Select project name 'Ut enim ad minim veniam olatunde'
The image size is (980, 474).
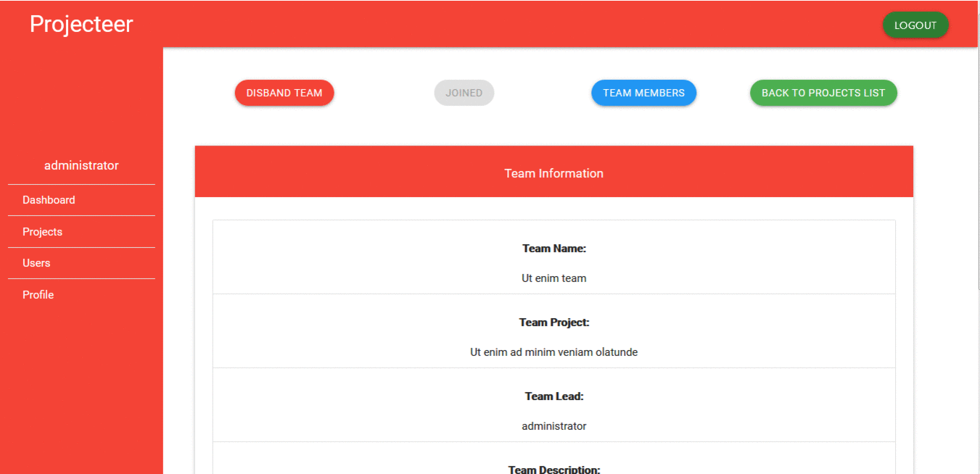pyautogui.click(x=554, y=352)
